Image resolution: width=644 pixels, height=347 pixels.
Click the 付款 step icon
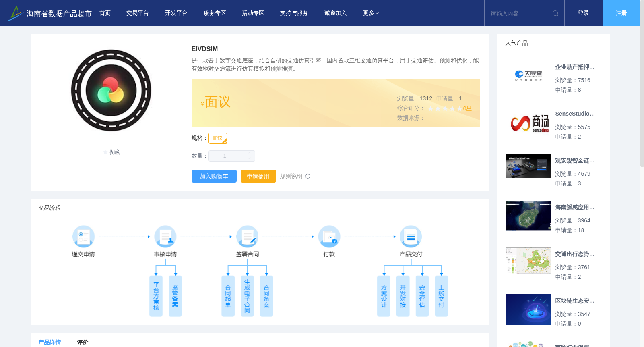[329, 237]
